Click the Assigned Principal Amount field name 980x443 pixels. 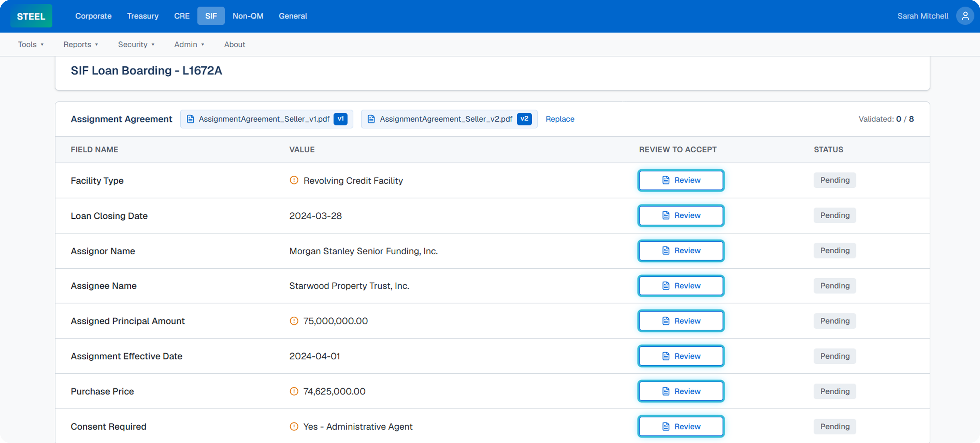127,321
